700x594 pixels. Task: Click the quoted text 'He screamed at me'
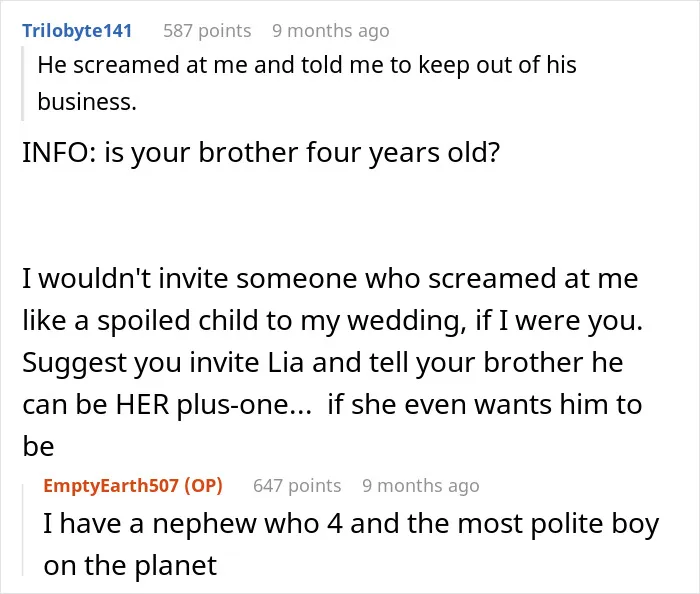pos(110,65)
